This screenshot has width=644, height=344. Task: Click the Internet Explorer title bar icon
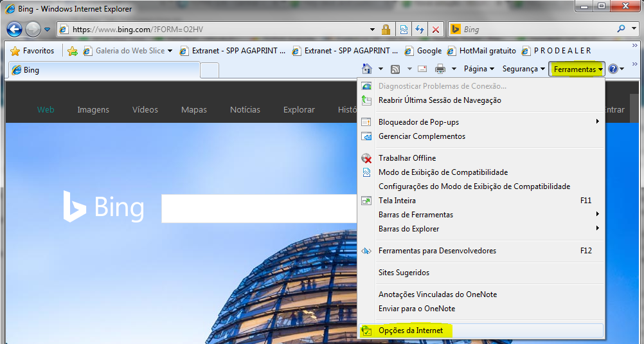tap(10, 8)
